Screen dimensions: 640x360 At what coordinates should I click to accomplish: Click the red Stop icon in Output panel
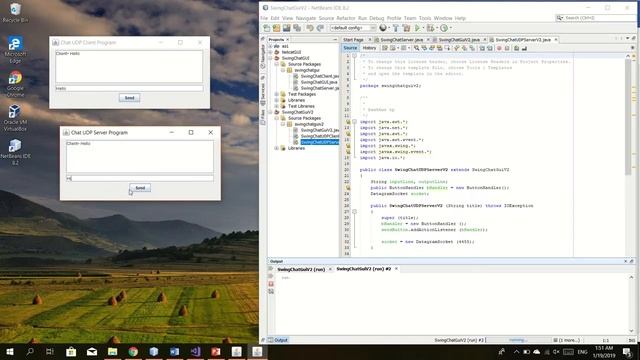pos(271,284)
